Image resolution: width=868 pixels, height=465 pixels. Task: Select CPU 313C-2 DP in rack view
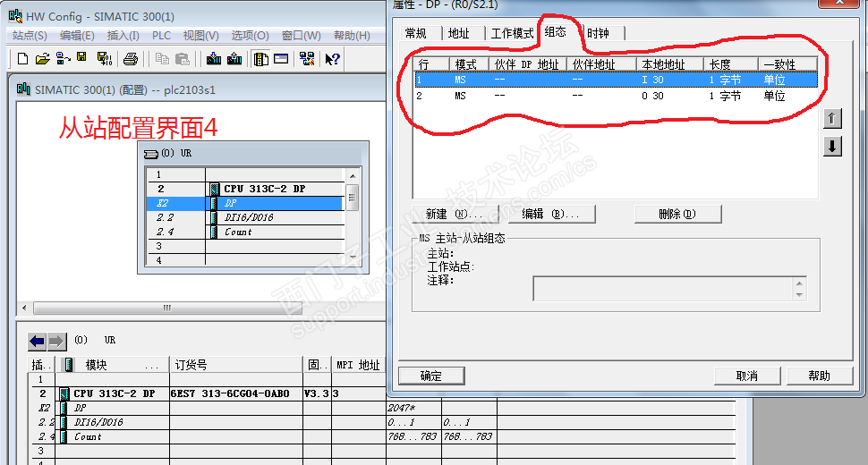[245, 189]
